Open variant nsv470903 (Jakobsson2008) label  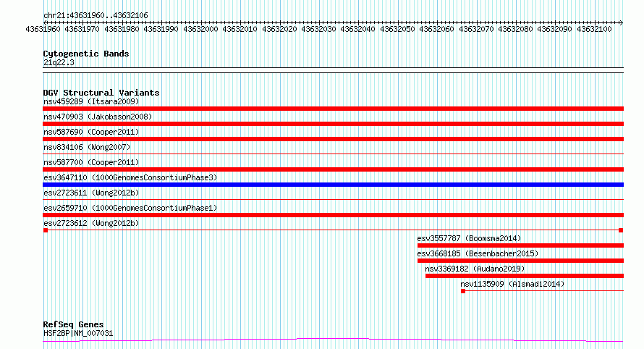[98, 117]
